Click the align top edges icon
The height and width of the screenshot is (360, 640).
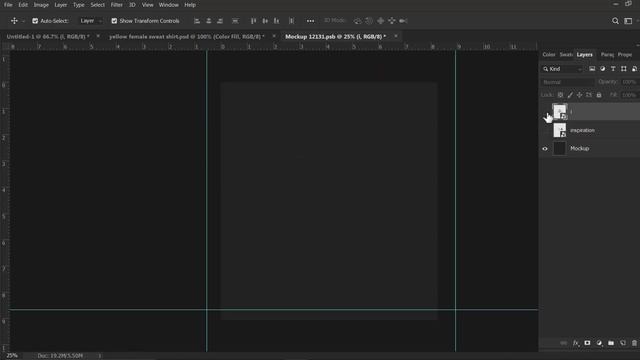253,21
